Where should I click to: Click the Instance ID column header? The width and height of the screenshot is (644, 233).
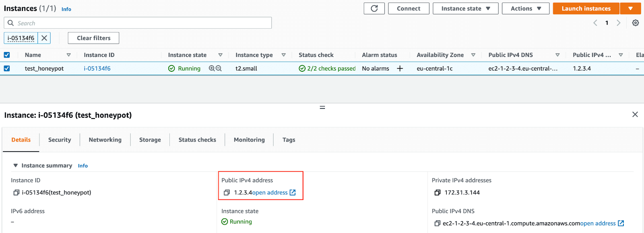[x=99, y=55]
